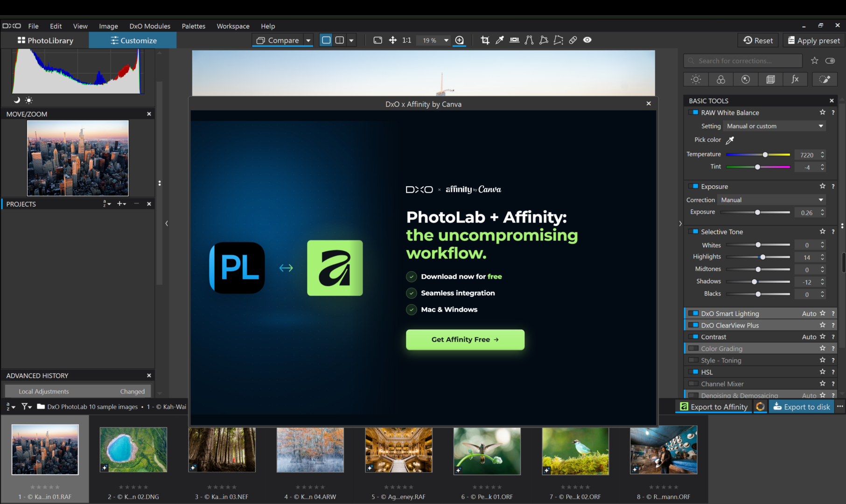Open the Local Adjustments brush tab

(x=825, y=79)
